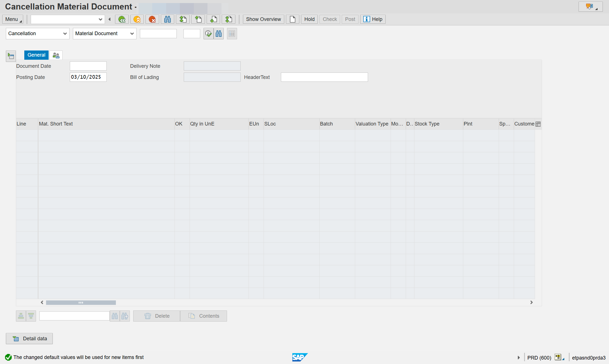Collapse the command field with left arrow
Screen dimensions: 609x364
[x=109, y=19]
